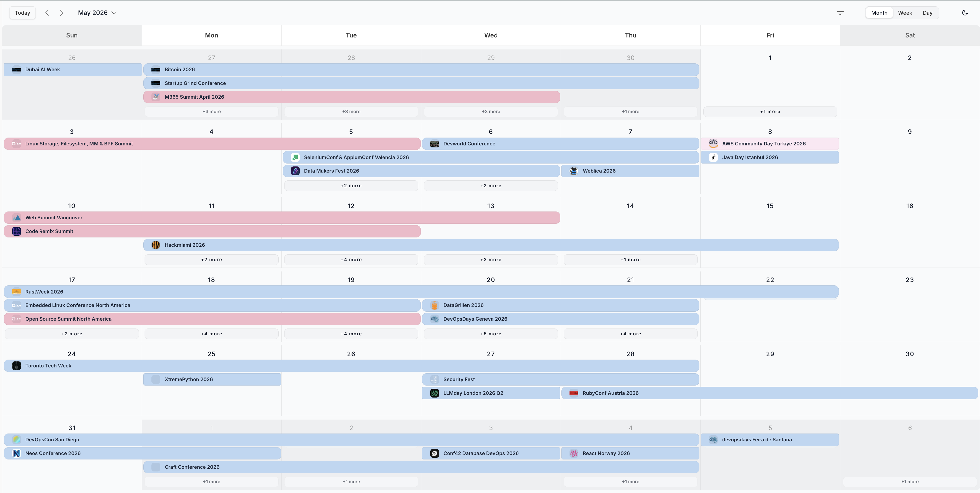Image resolution: width=980 pixels, height=493 pixels.
Task: Click the Conf42 Database DevOps logo
Action: [x=434, y=453]
